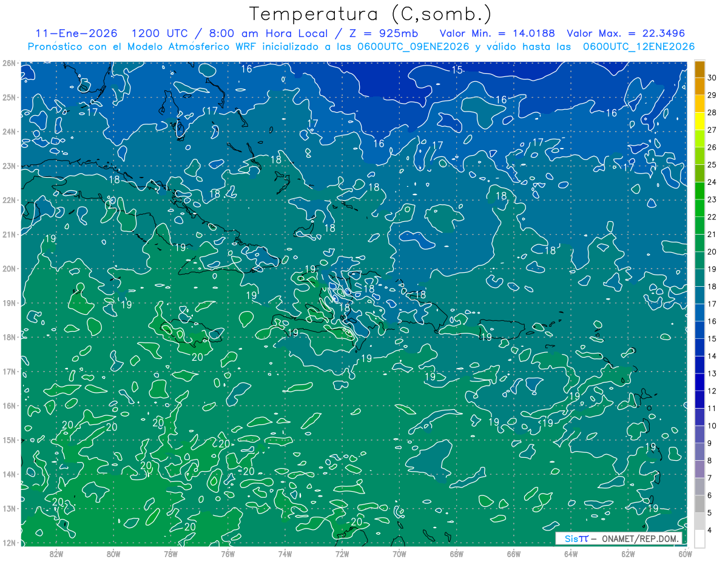The width and height of the screenshot is (728, 562).
Task: Click the color bar legend value '4'
Action: (710, 530)
